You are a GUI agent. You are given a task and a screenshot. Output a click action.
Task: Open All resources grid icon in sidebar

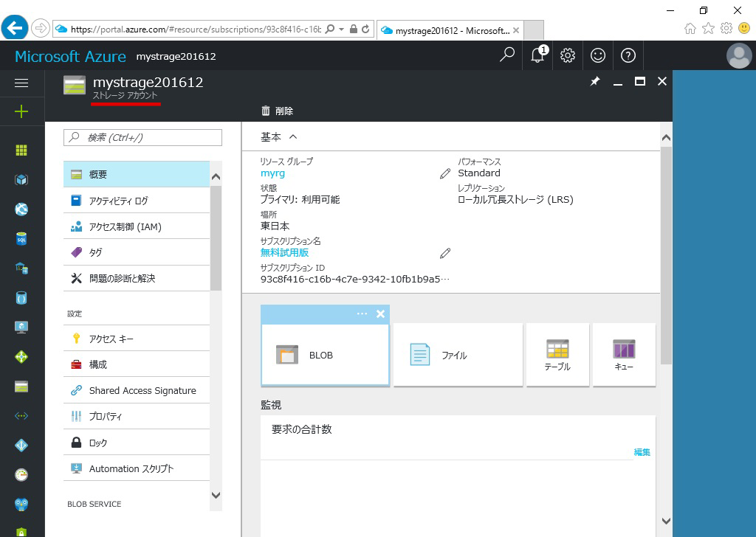tap(21, 150)
